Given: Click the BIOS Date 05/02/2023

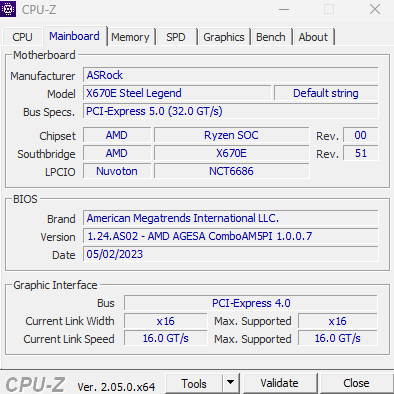Looking at the screenshot, I should click(x=231, y=254).
